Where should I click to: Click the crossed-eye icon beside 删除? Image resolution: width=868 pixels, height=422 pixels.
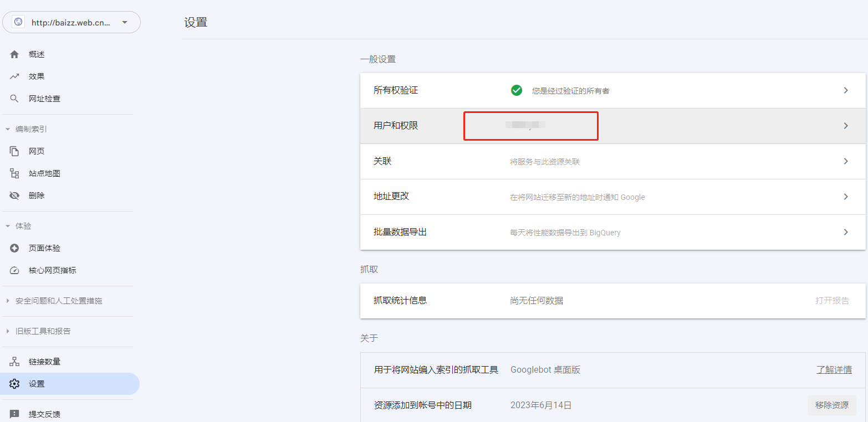15,195
